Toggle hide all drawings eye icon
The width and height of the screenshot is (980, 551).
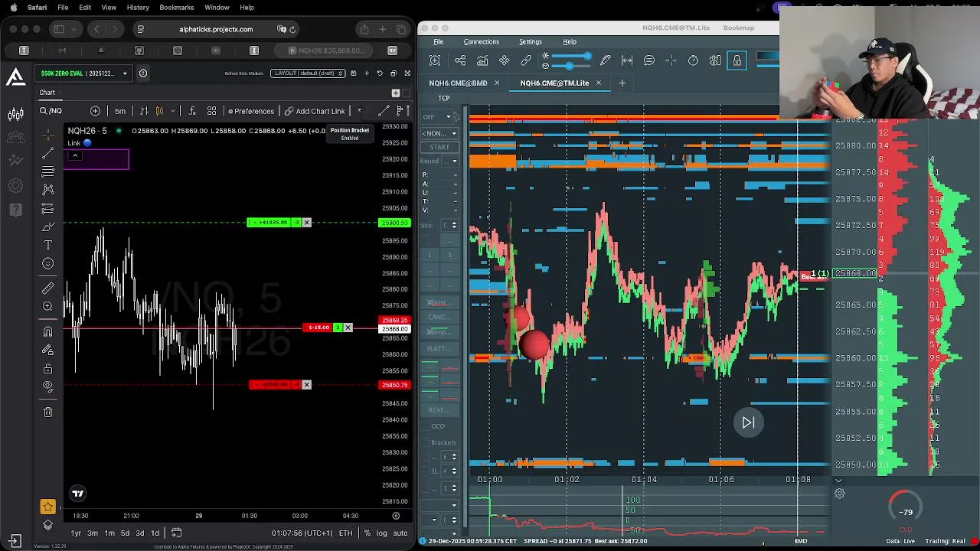[47, 386]
